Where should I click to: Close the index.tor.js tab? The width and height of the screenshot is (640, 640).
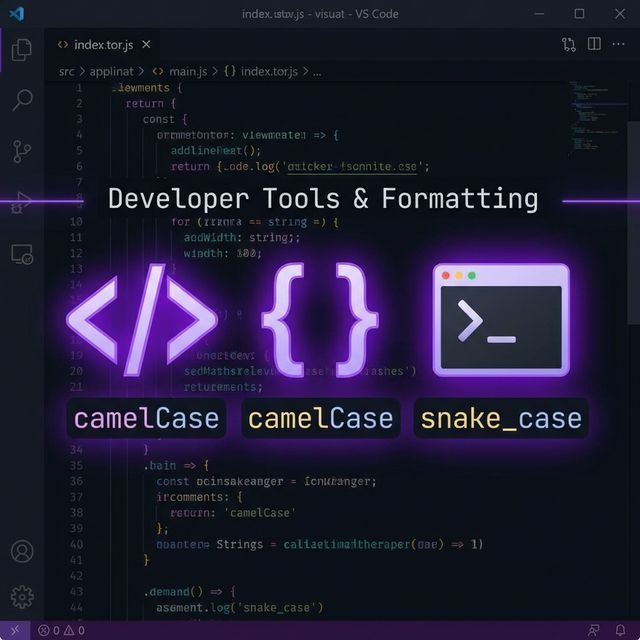[146, 45]
